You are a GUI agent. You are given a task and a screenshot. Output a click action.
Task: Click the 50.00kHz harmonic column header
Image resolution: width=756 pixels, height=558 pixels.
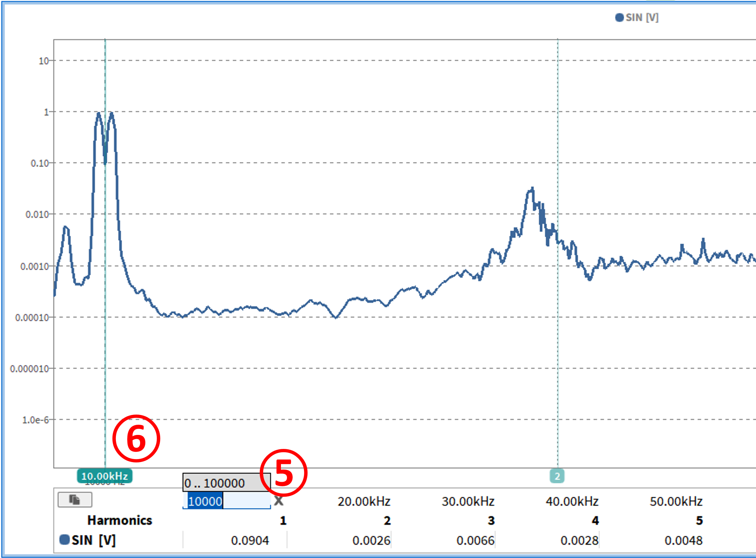coord(676,501)
